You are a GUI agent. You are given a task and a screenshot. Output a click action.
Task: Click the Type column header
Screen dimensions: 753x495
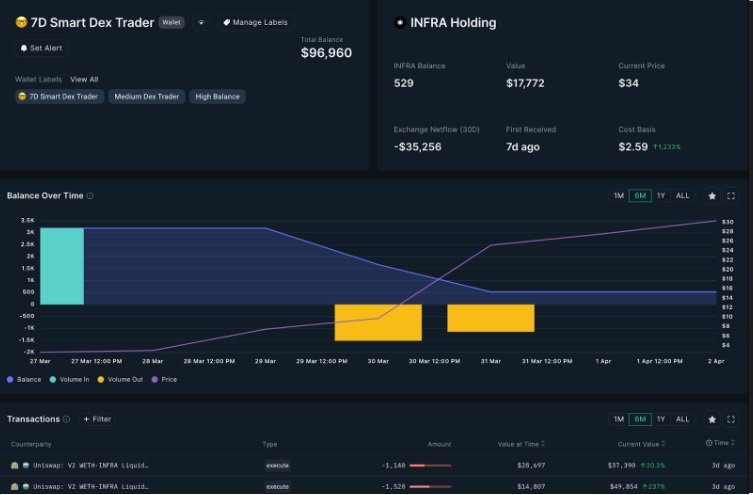[270, 444]
